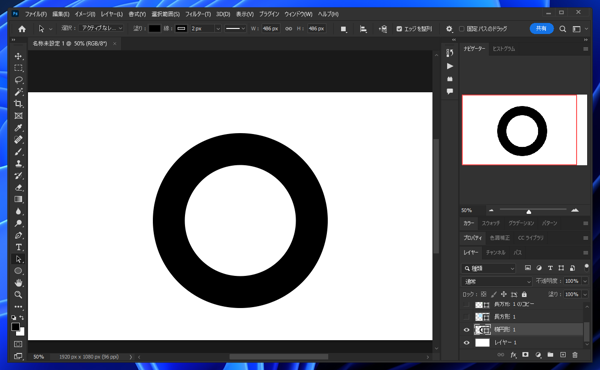Select the Clone Stamp tool
600x370 pixels.
pyautogui.click(x=18, y=163)
